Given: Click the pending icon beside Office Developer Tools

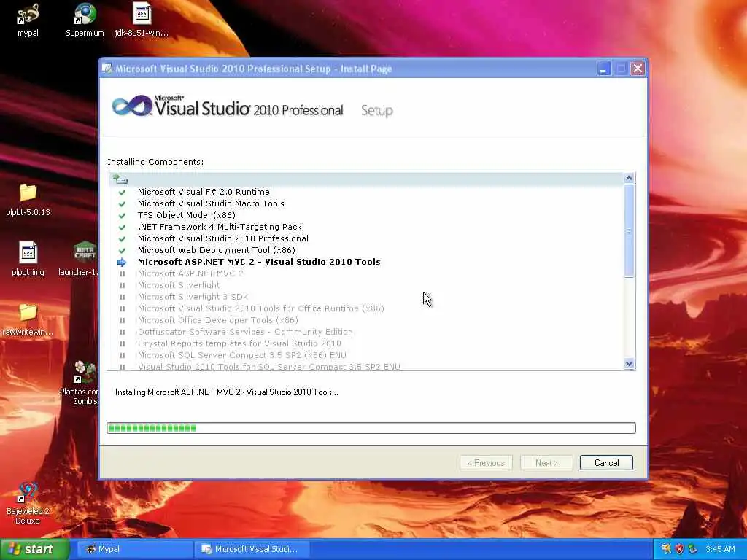Looking at the screenshot, I should [122, 321].
